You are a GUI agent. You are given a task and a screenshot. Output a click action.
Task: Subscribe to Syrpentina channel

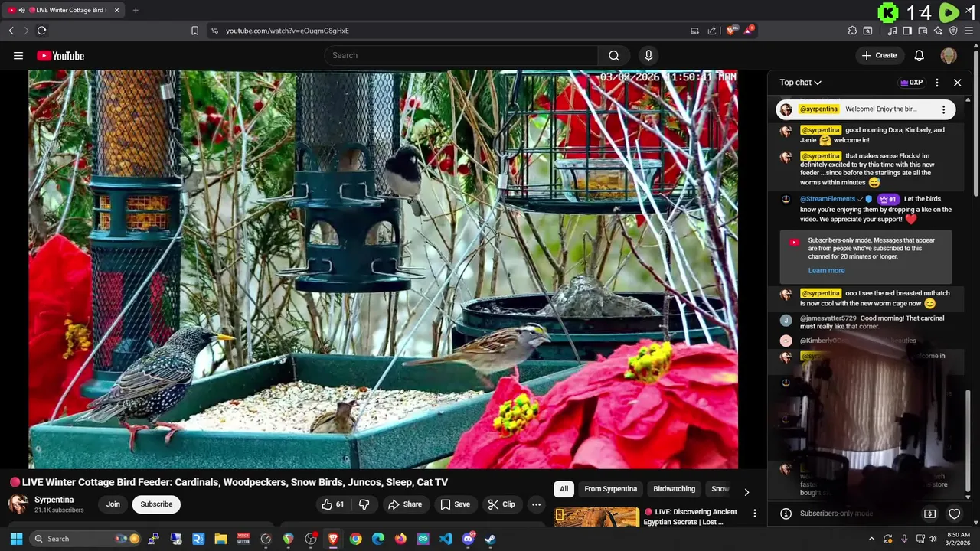(x=156, y=504)
